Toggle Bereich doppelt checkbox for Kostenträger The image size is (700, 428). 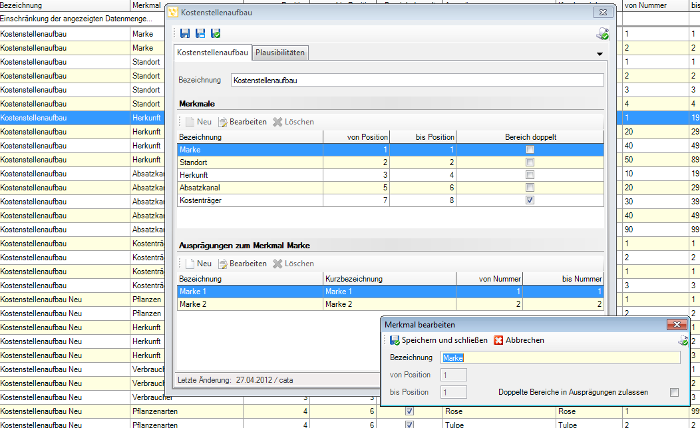530,200
